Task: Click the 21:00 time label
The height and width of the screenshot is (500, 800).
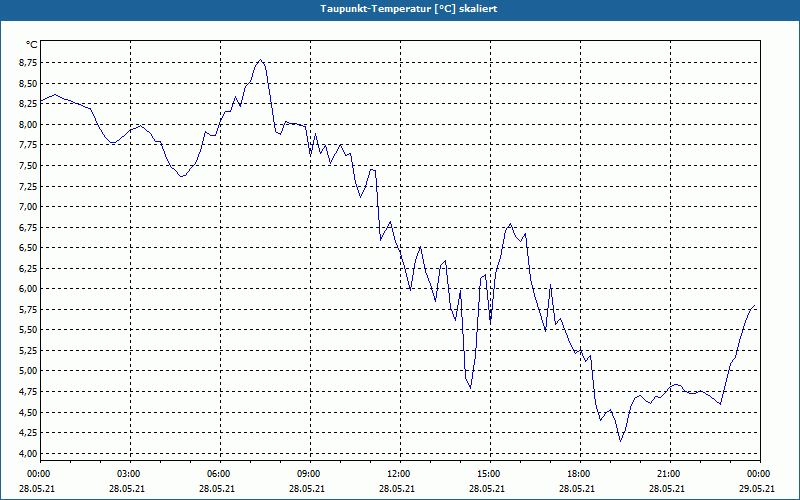Action: 670,474
